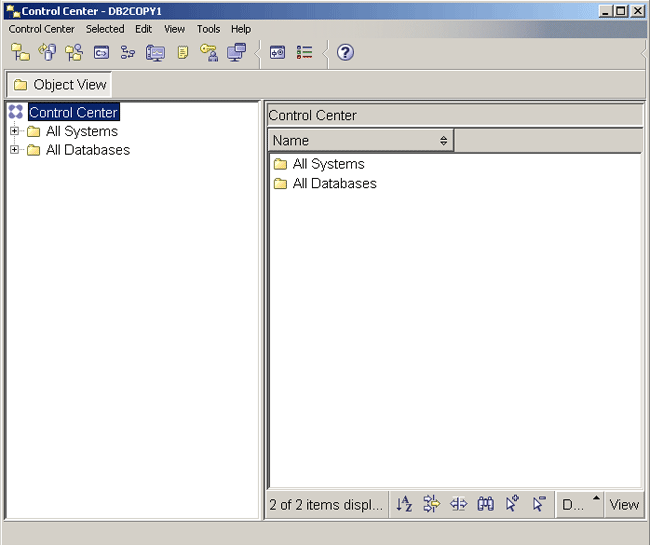The width and height of the screenshot is (650, 545).
Task: Open the Health Center icon
Action: click(155, 53)
